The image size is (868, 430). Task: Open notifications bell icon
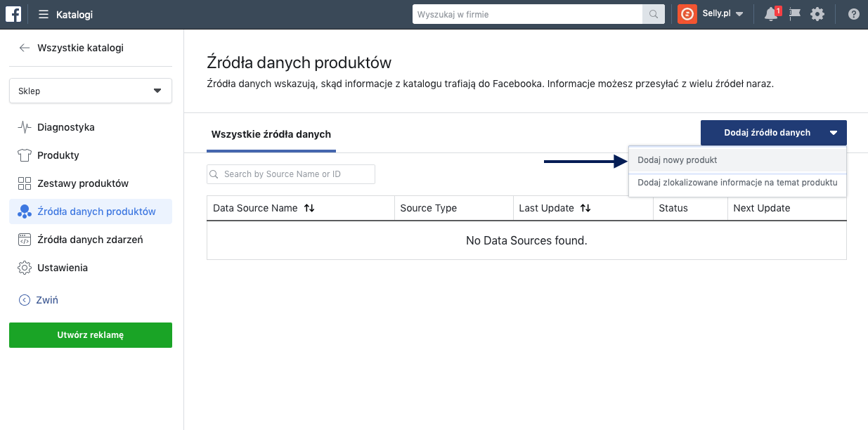point(771,14)
